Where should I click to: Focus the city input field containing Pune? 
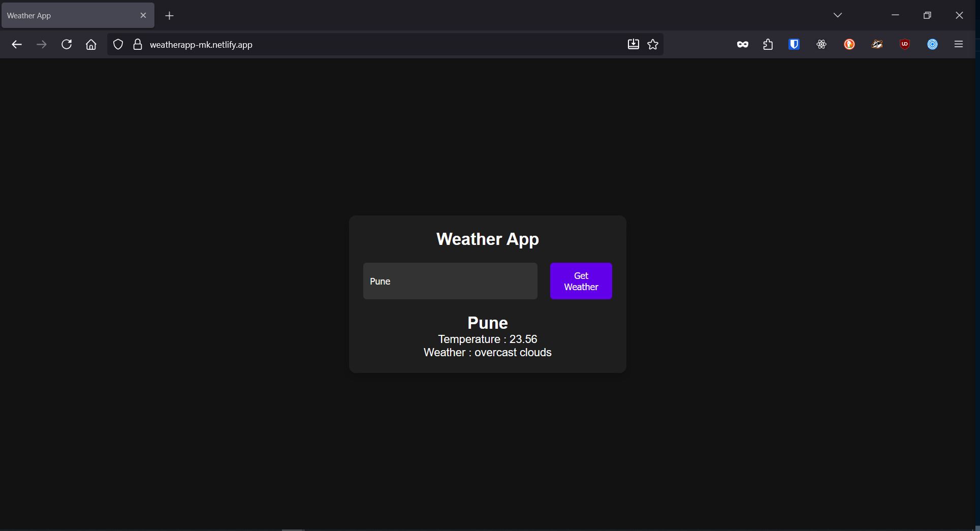(450, 281)
